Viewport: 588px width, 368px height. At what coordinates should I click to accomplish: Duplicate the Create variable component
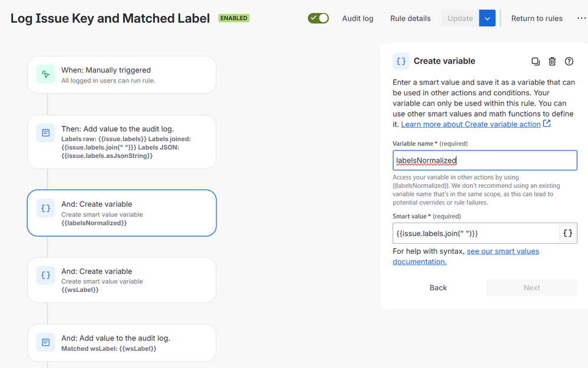536,61
